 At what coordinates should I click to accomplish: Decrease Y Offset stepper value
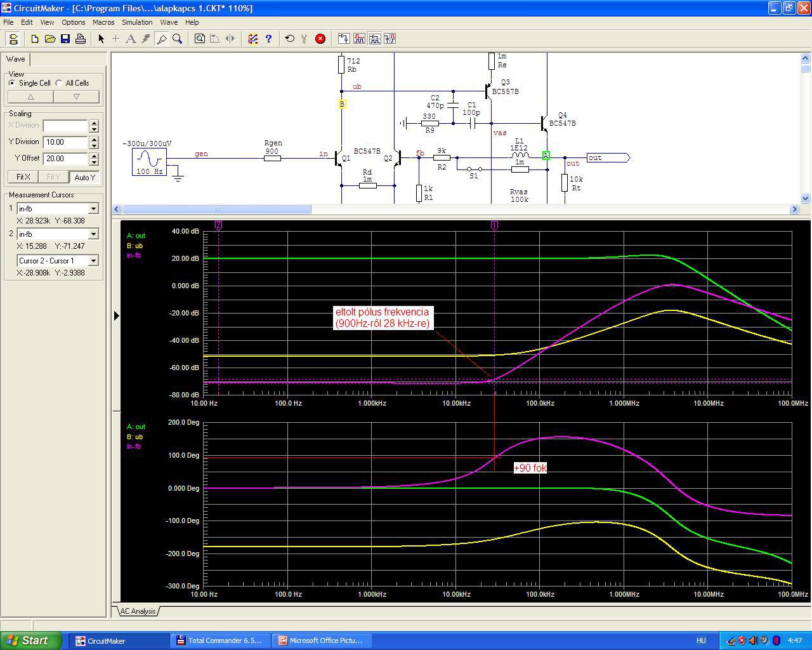(x=95, y=162)
